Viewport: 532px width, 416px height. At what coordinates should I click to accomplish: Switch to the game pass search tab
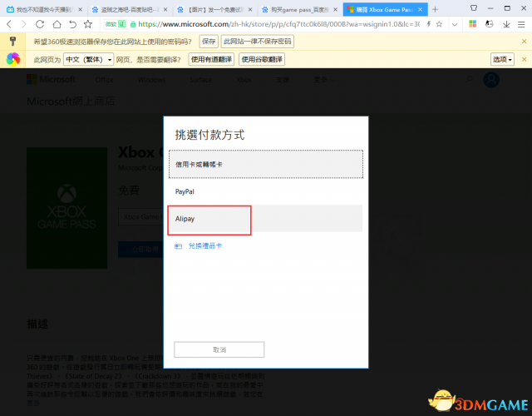tap(299, 9)
